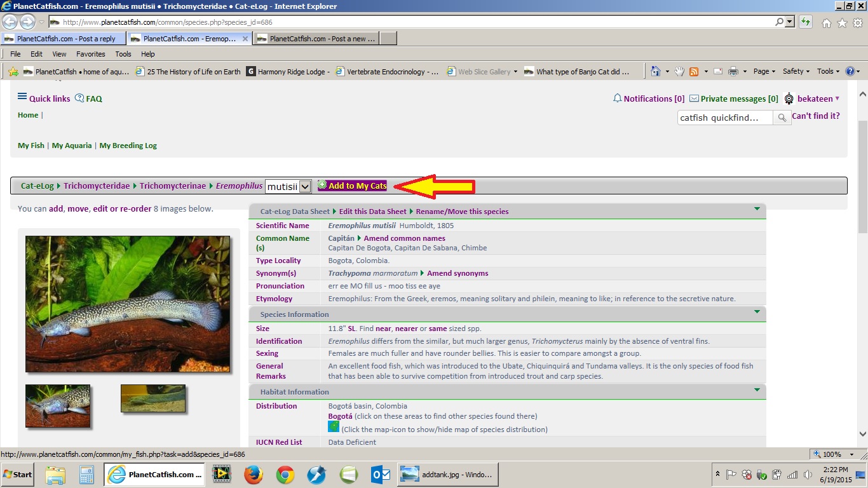Viewport: 868px width, 488px height.
Task: Open the File menu
Action: click(x=15, y=54)
